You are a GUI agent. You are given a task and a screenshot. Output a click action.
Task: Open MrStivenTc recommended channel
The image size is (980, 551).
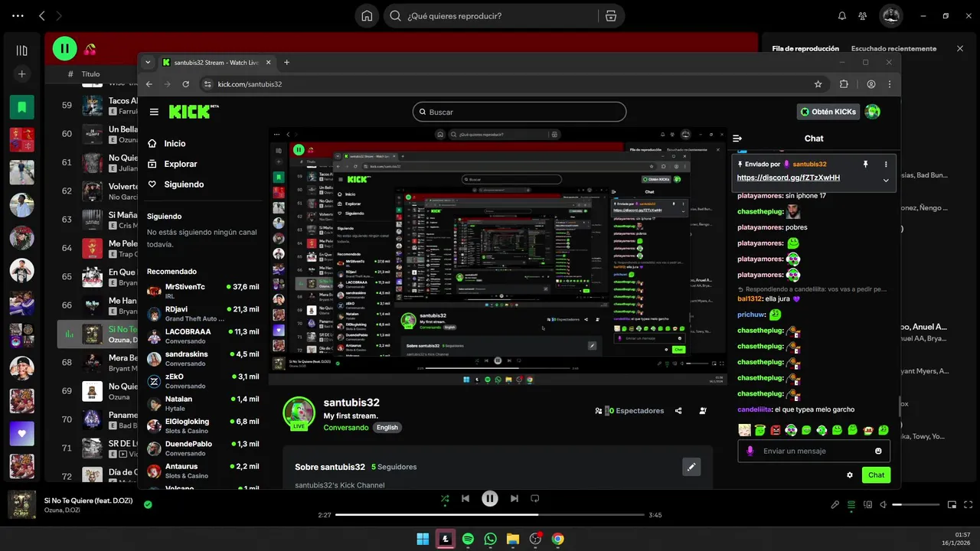[203, 291]
